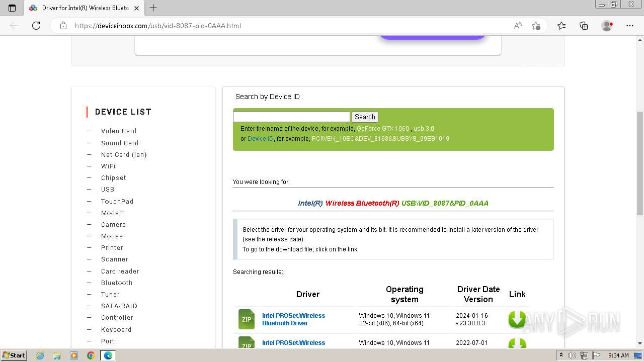The height and width of the screenshot is (362, 644).
Task: Open the Controller category
Action: tap(117, 317)
